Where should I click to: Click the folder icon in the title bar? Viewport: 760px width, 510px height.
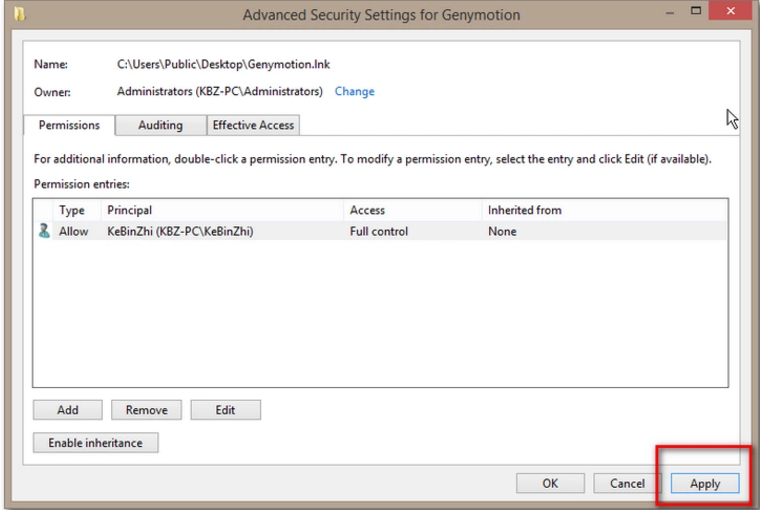pos(20,14)
